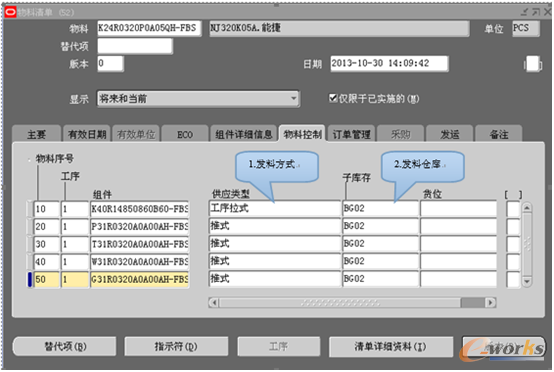Click the 指示符(D) button
Viewport: 554px width, 372px height.
(x=176, y=347)
